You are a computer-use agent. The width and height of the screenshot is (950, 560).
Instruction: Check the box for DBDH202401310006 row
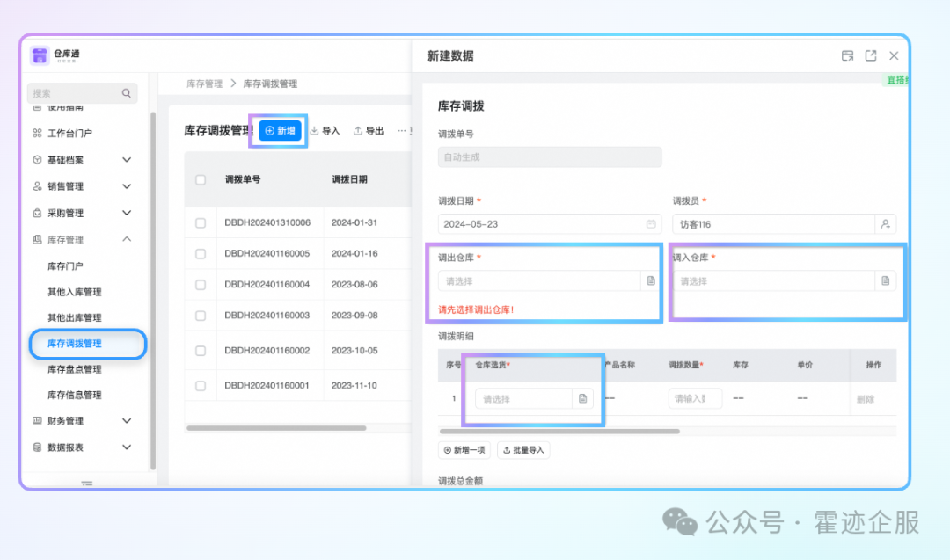201,222
